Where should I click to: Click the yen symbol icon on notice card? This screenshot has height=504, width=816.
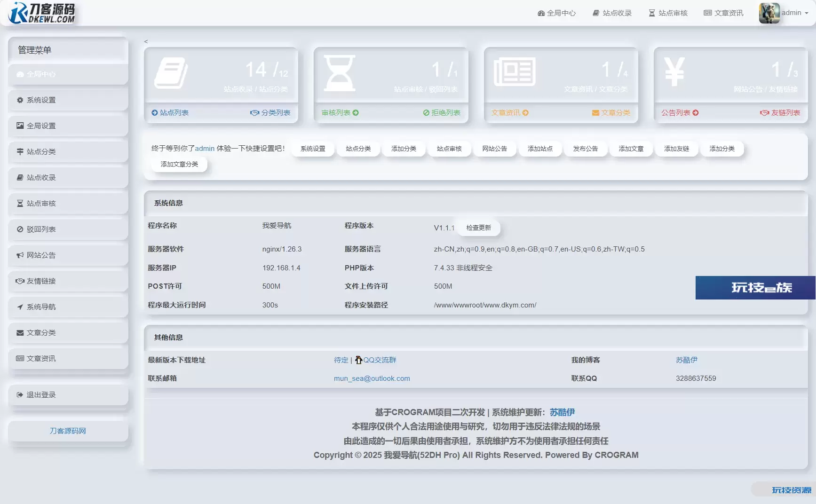tap(674, 72)
